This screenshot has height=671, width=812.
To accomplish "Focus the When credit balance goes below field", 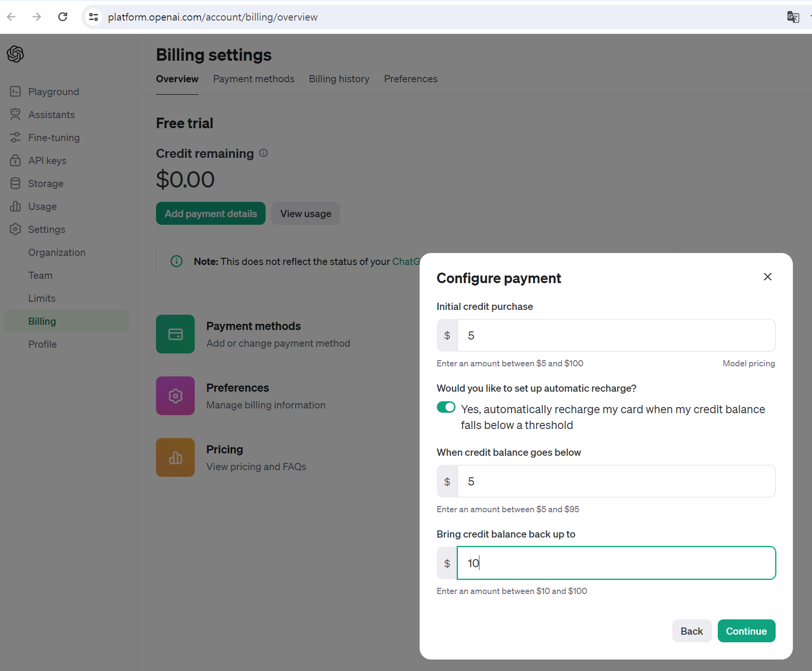I will pos(616,481).
